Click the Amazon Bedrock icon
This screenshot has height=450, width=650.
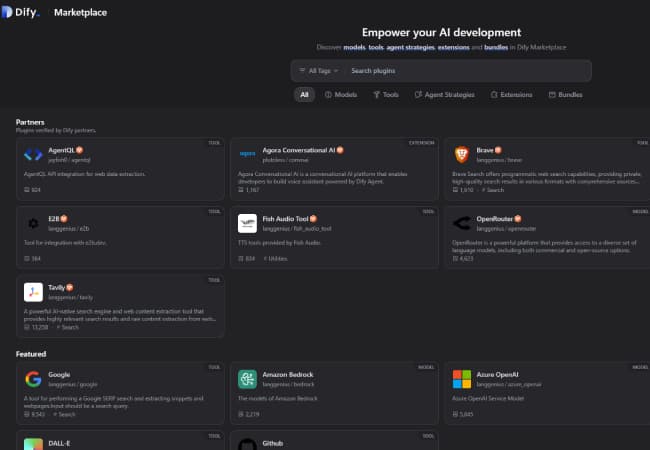coord(247,379)
